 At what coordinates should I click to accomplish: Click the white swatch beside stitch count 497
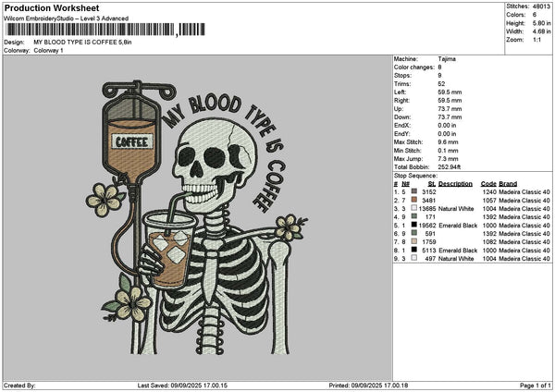(413, 258)
